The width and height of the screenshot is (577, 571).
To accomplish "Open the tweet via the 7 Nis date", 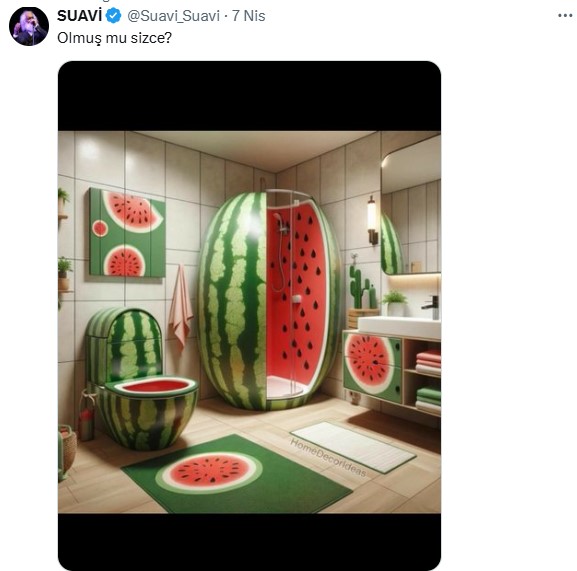I will [x=248, y=16].
